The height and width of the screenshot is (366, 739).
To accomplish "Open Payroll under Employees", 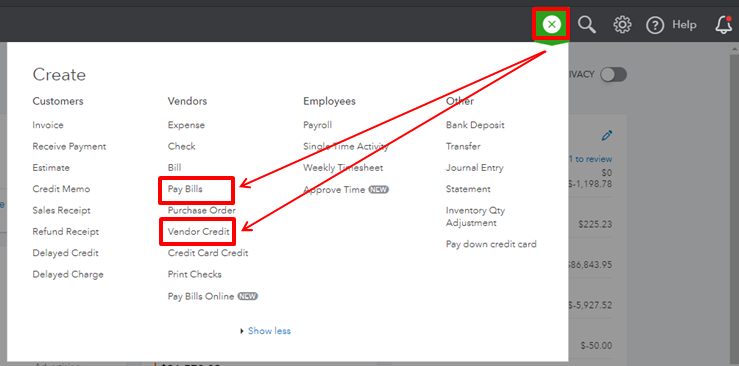I will pyautogui.click(x=318, y=125).
